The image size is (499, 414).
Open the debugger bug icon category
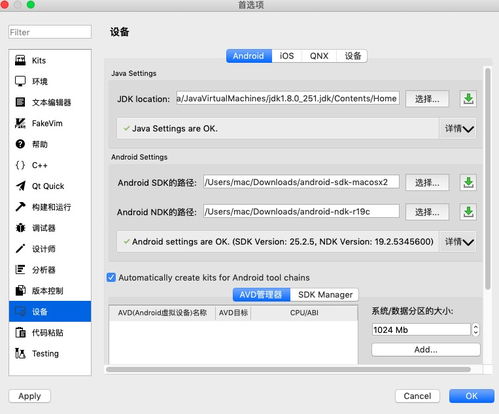(20, 228)
